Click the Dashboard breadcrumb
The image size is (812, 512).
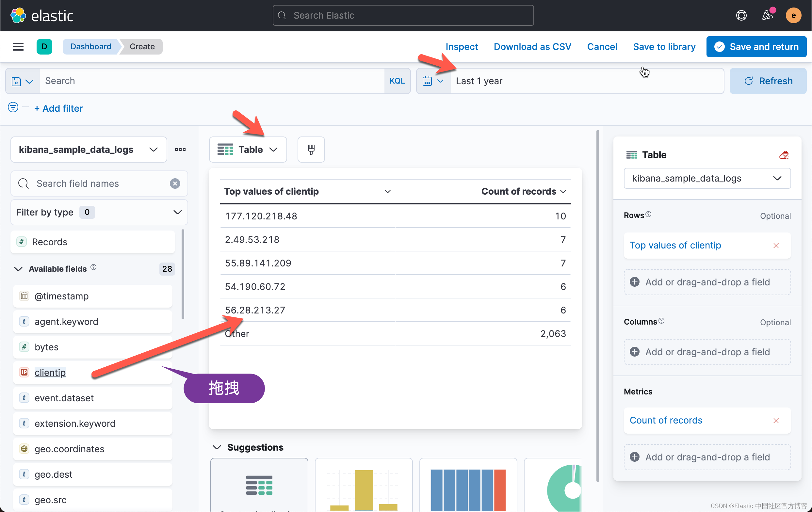click(x=91, y=46)
